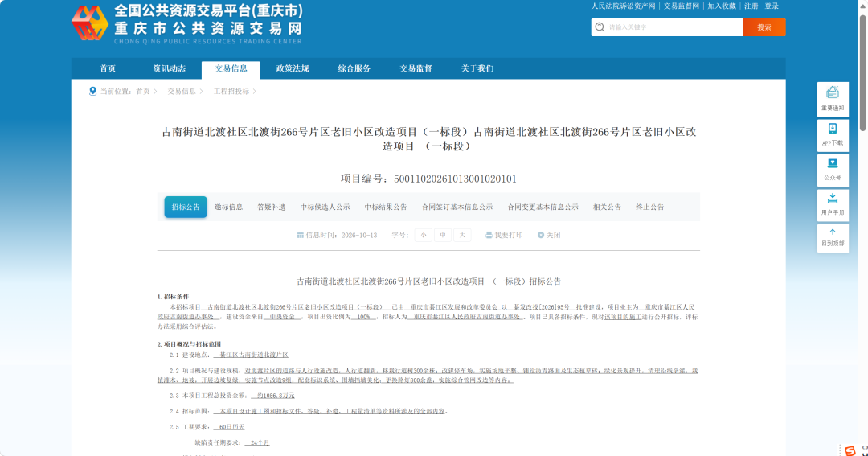868x456 pixels.
Task: Click the 加入收藏 link
Action: [722, 6]
